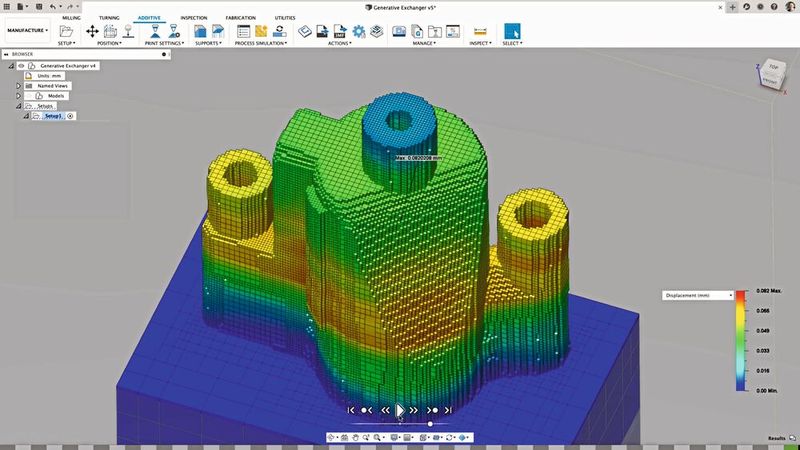Open the Print Setting selector icon
The width and height of the screenshot is (800, 450).
(x=155, y=31)
